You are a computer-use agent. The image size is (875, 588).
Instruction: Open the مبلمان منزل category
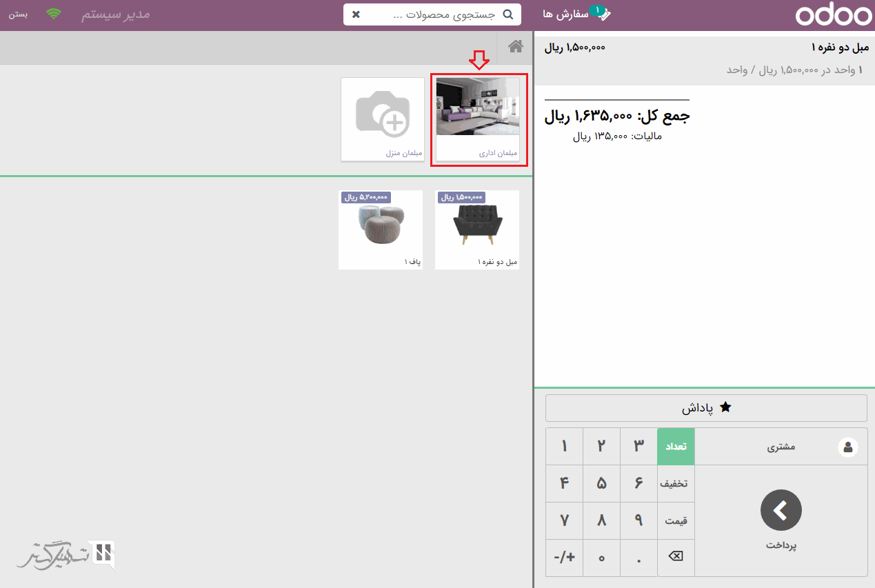[x=382, y=119]
